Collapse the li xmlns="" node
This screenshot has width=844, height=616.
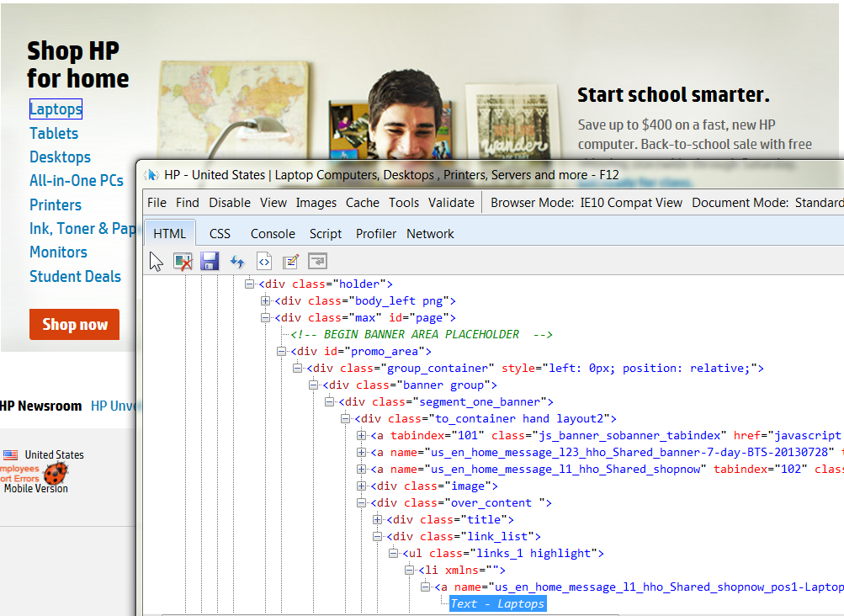[410, 571]
